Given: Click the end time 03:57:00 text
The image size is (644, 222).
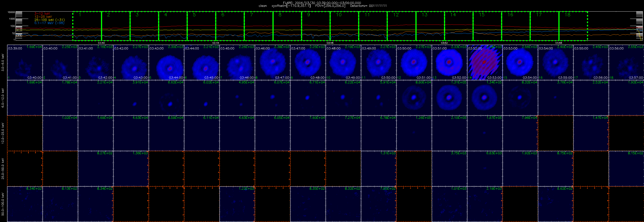Looking at the screenshot, I should pyautogui.click(x=636, y=78).
